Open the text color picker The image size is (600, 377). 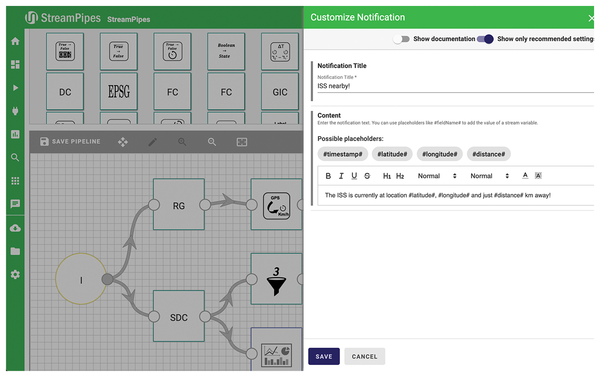(x=525, y=176)
